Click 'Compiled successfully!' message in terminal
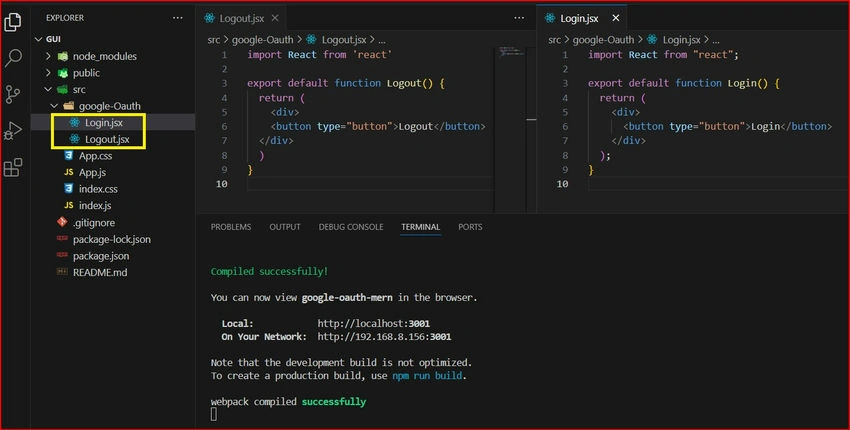The width and height of the screenshot is (850, 430). (269, 271)
